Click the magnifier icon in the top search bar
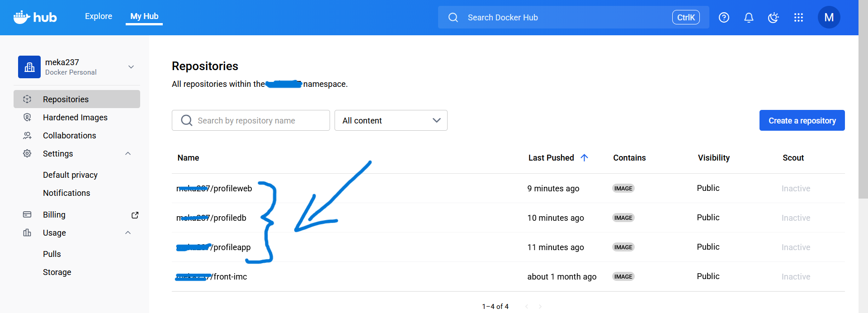Screen dimensions: 868x313 pyautogui.click(x=453, y=18)
